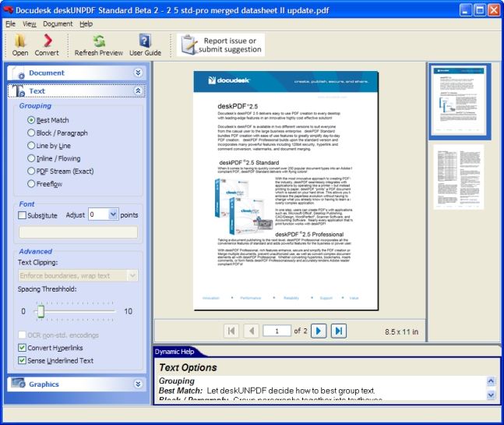Go to previous page arrow
504x425 pixels.
click(252, 331)
